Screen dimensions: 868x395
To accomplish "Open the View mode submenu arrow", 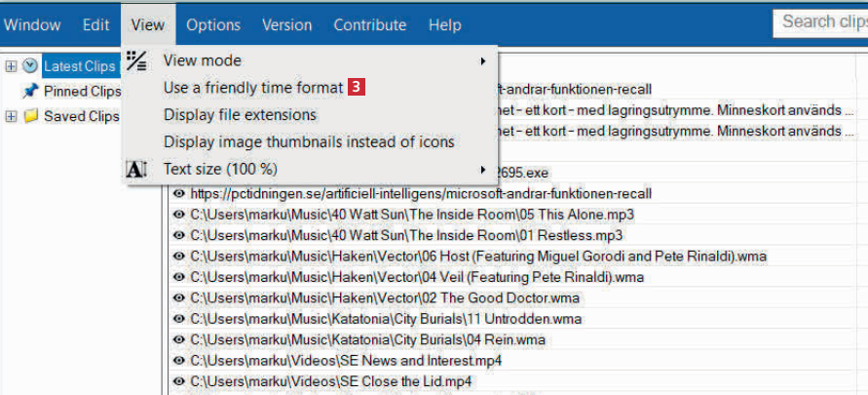I will point(483,61).
